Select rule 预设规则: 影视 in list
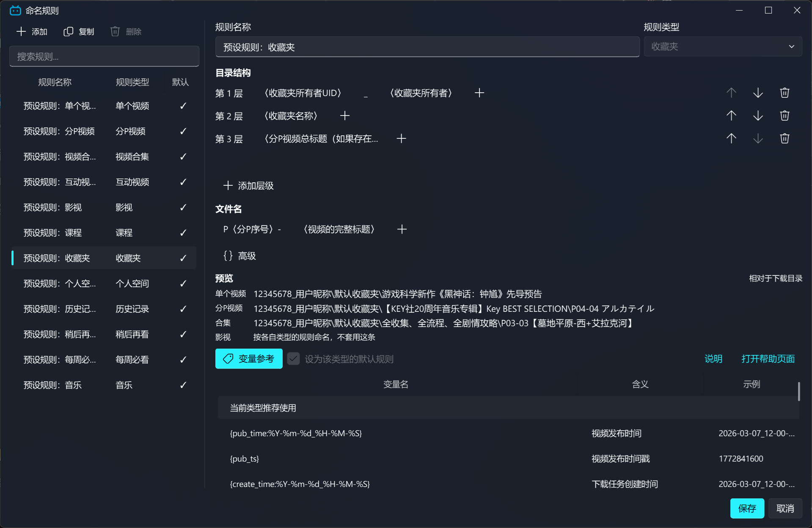Image resolution: width=812 pixels, height=528 pixels. click(x=104, y=207)
